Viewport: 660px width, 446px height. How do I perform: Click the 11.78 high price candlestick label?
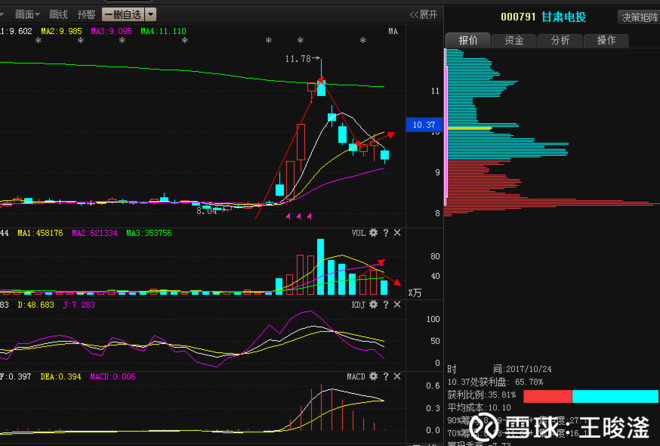point(298,59)
